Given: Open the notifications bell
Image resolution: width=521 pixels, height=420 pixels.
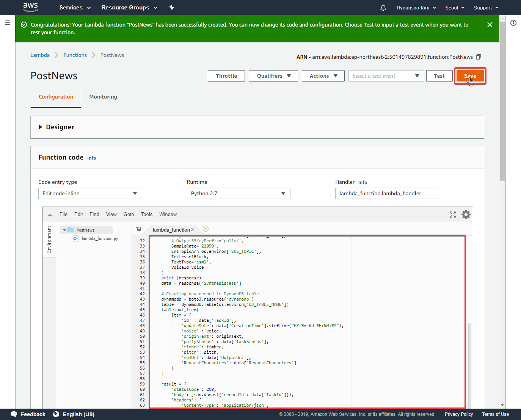Looking at the screenshot, I should pyautogui.click(x=383, y=8).
